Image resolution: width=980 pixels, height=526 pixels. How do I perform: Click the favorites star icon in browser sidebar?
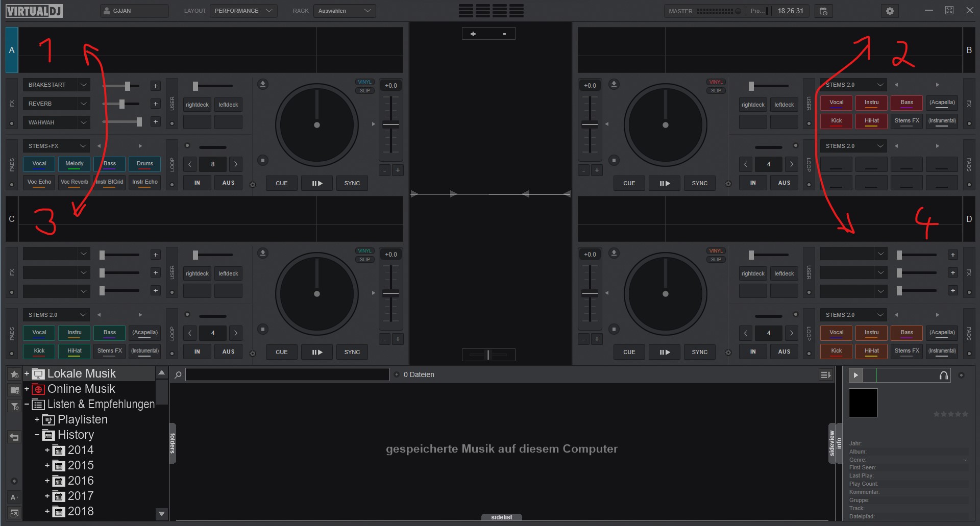(x=14, y=374)
